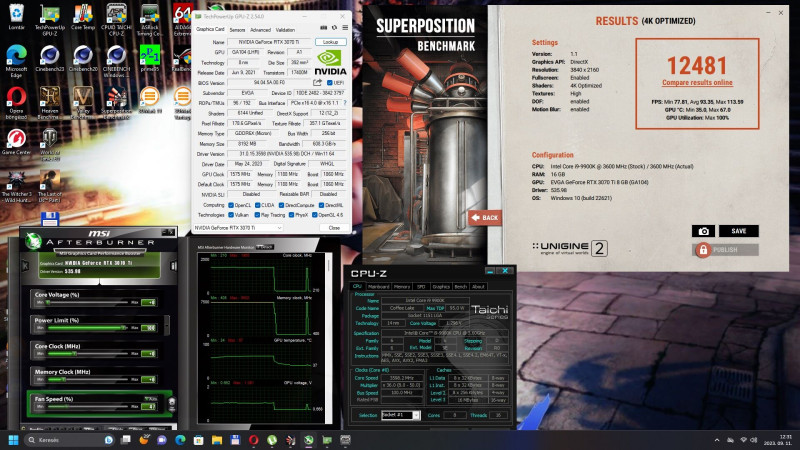800x450 pixels.
Task: Launch World of Tanks from the desktop
Action: [x=49, y=145]
